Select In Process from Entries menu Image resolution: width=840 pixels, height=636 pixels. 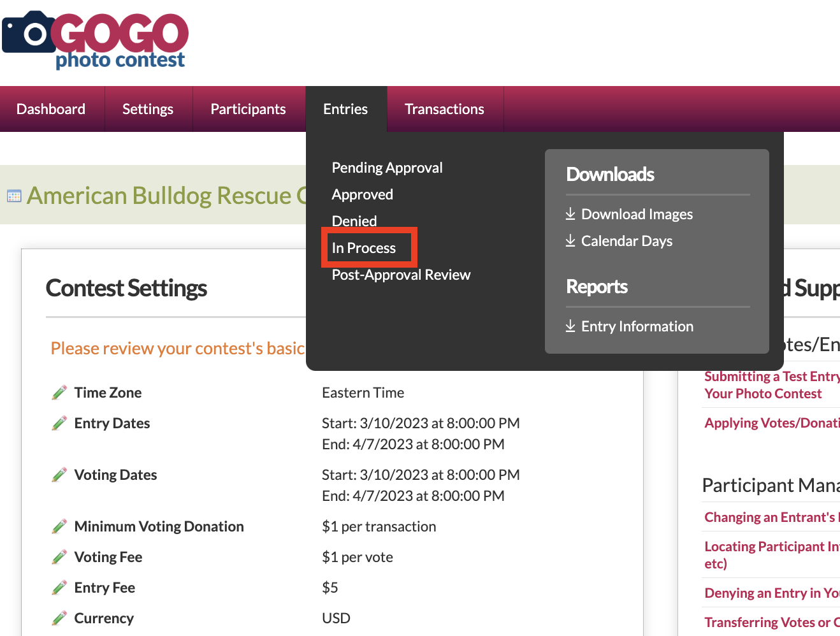pos(364,248)
